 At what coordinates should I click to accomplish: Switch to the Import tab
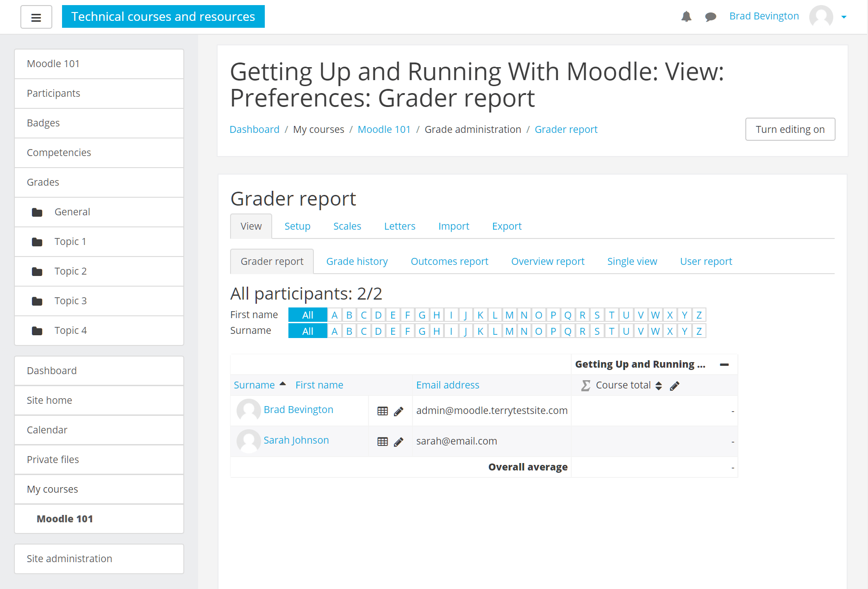454,226
